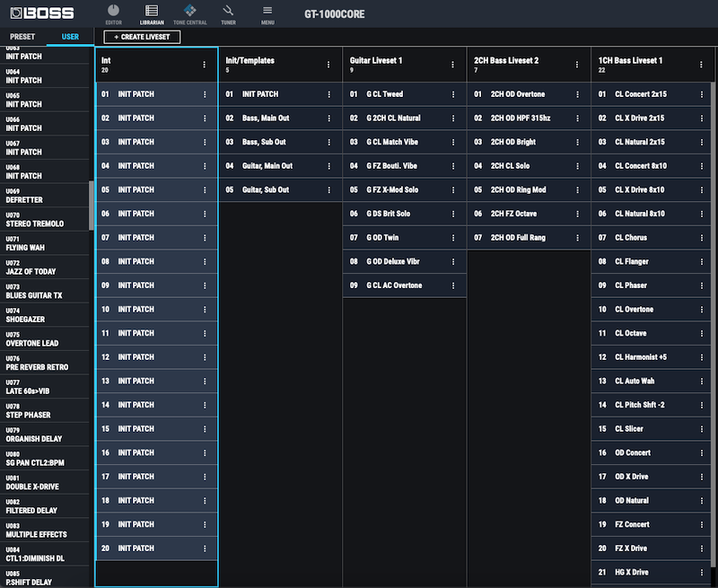718x588 pixels.
Task: Switch to the USER tab
Action: point(70,37)
